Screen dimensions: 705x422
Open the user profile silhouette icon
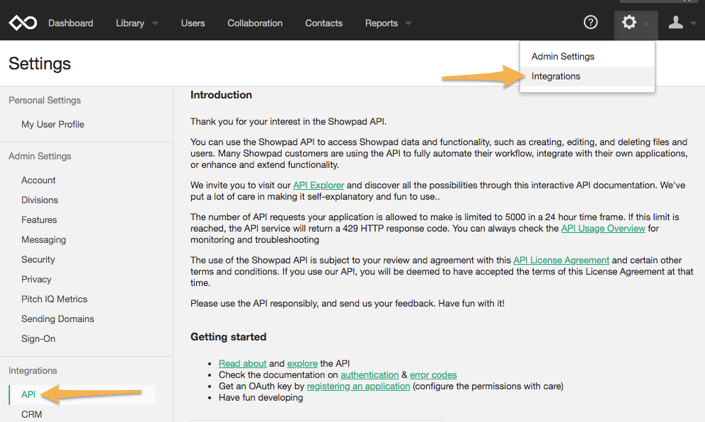click(x=675, y=22)
